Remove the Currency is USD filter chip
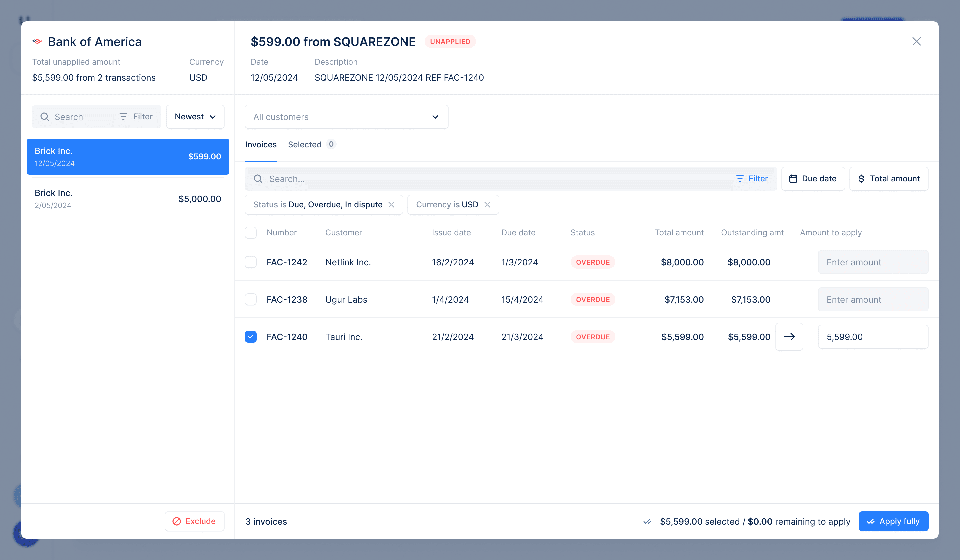 pyautogui.click(x=487, y=205)
